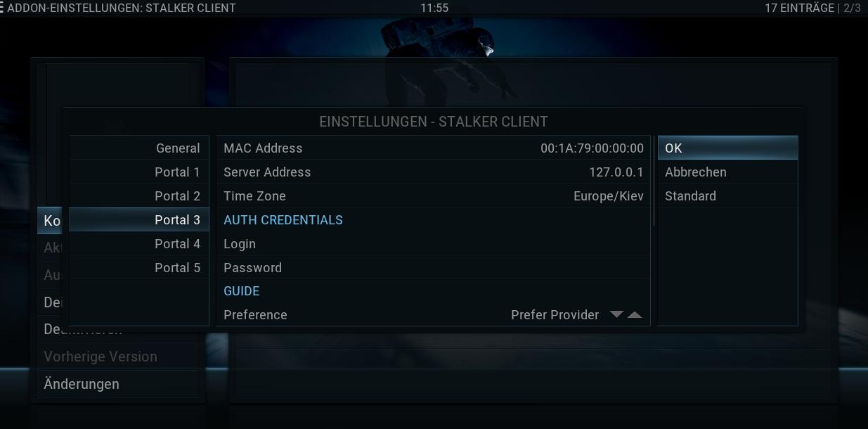Click the Vorherige Version entry
Screen dimensions: 868x429
click(x=118, y=357)
